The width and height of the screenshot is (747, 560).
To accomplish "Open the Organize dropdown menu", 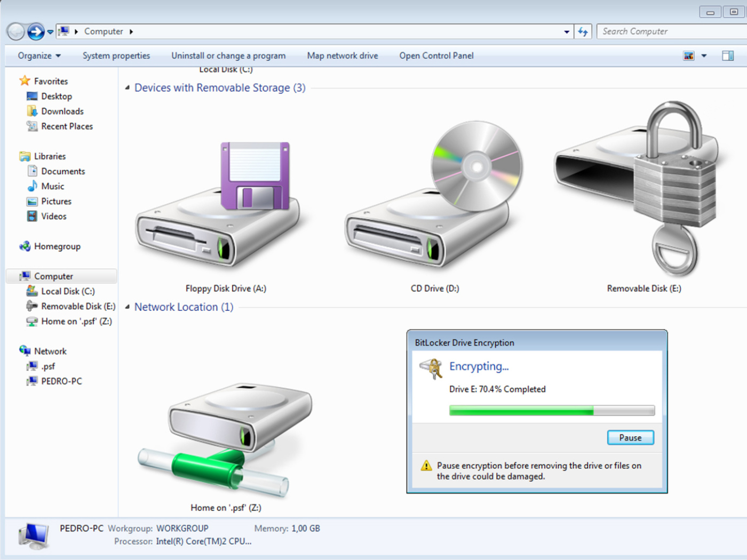I will point(39,56).
